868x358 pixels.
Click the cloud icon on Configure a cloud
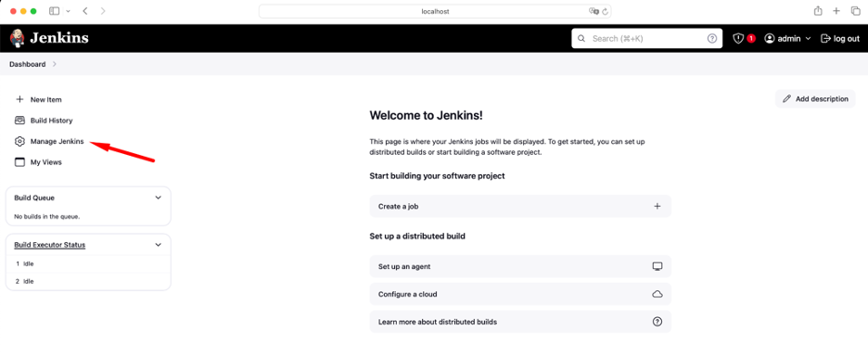[657, 294]
